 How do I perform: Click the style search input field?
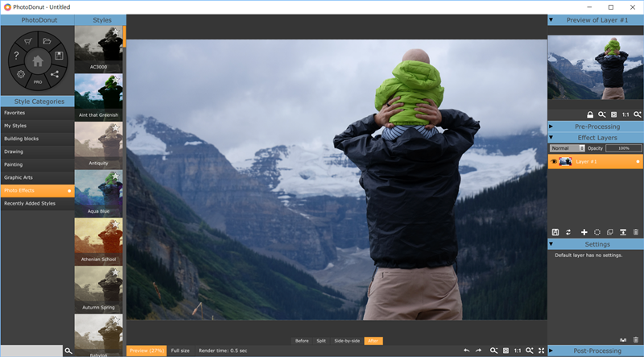[x=31, y=351]
